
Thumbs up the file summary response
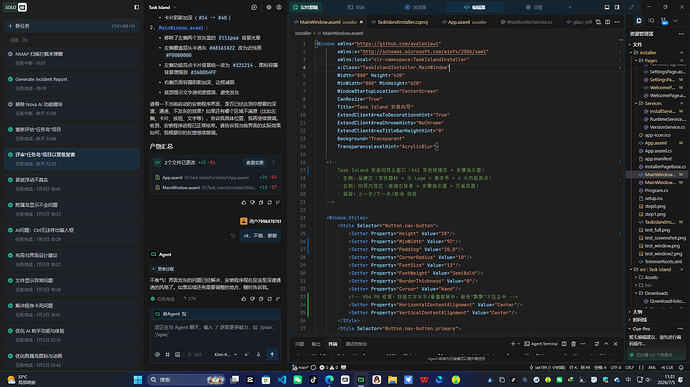pos(244,203)
